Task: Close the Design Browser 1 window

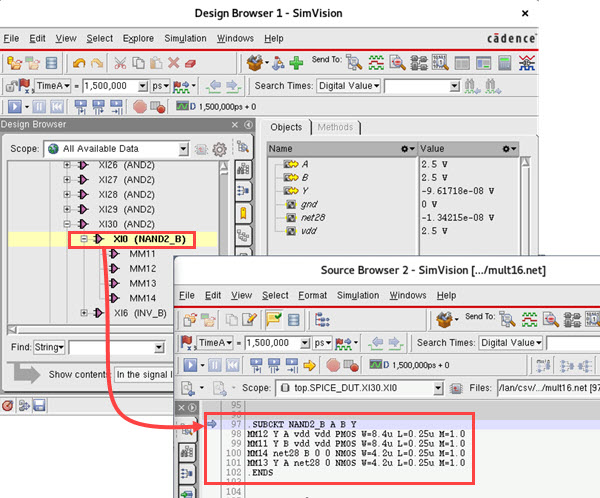Action: tap(525, 13)
